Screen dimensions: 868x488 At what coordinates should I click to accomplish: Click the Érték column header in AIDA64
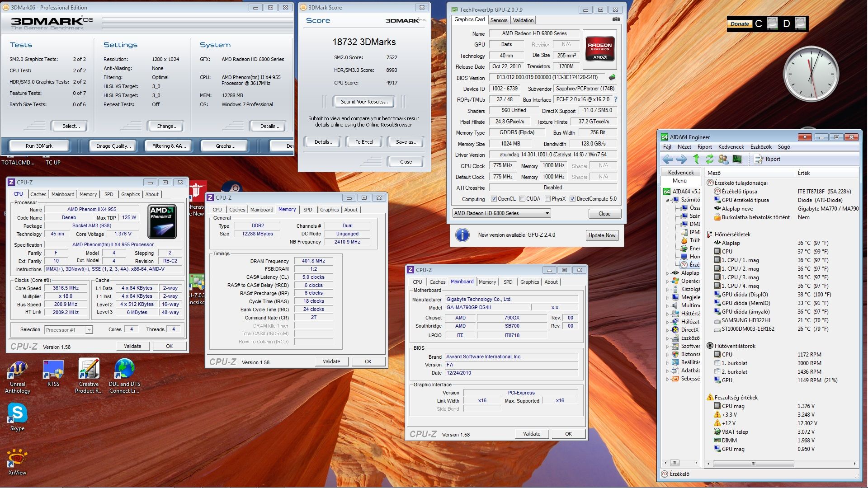(x=826, y=173)
